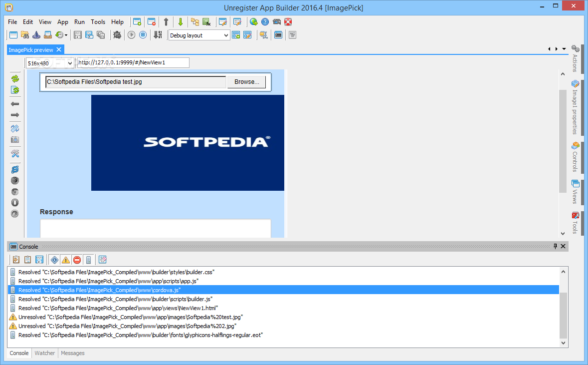
Task: Switch to the Watcher tab
Action: point(44,353)
